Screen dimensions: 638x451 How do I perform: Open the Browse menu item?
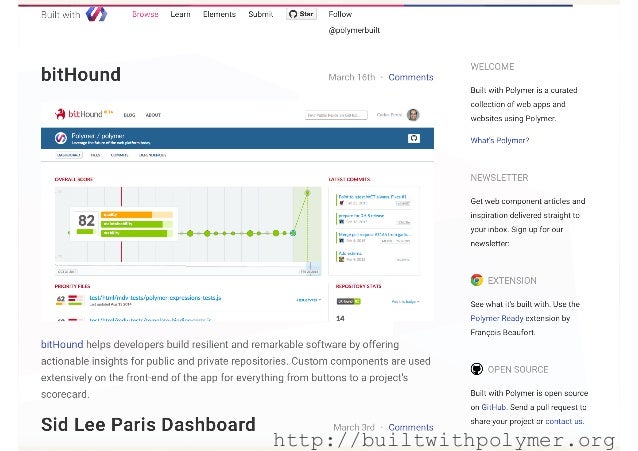[x=145, y=14]
